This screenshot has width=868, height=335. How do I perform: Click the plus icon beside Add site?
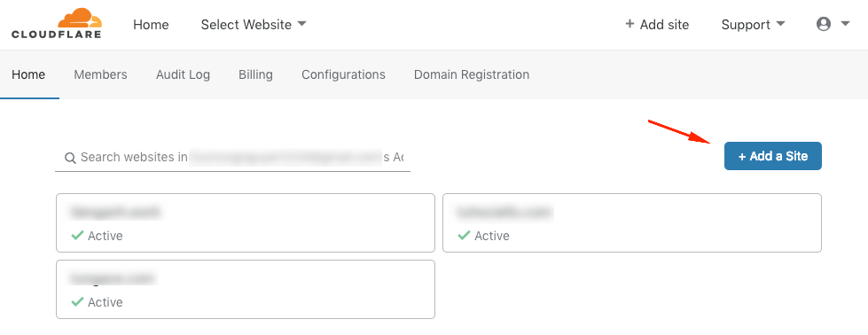pyautogui.click(x=629, y=24)
